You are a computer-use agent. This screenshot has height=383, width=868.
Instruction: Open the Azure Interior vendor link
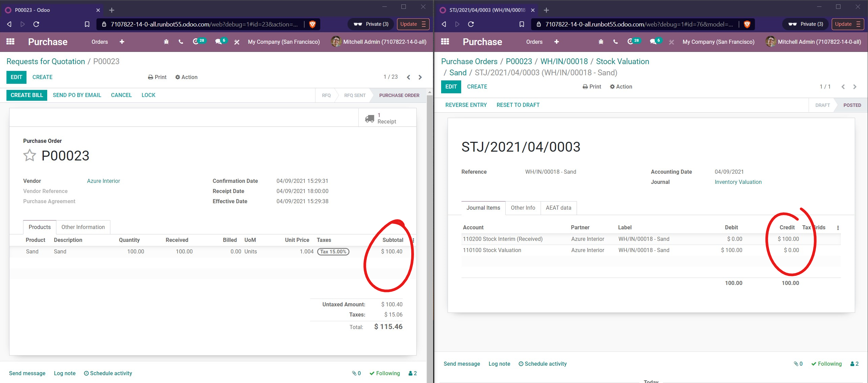pyautogui.click(x=103, y=181)
